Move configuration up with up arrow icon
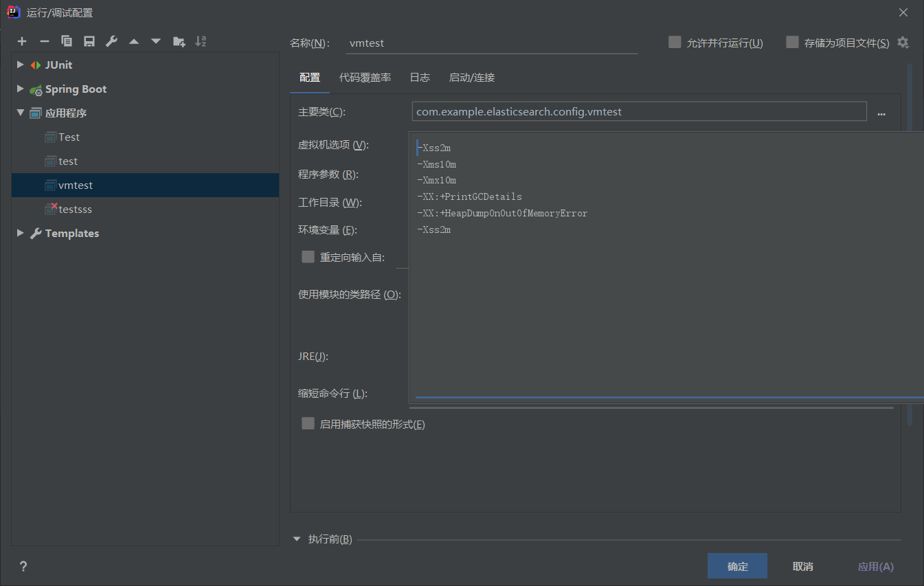 point(133,41)
